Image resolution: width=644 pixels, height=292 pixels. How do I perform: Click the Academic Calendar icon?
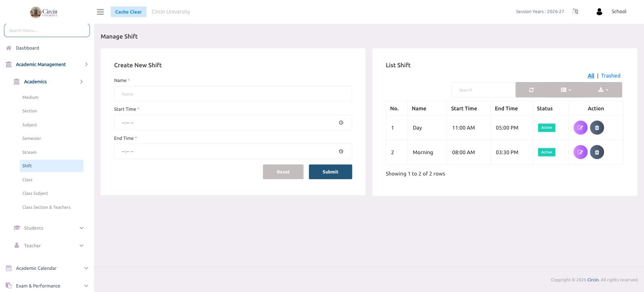9,268
